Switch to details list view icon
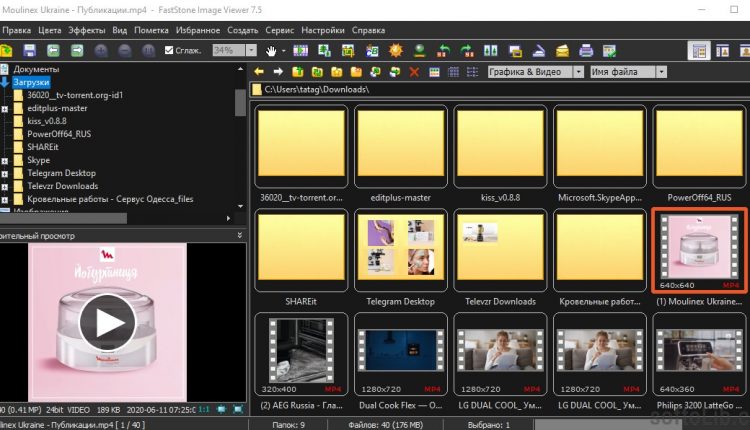The image size is (750, 430). tap(473, 72)
